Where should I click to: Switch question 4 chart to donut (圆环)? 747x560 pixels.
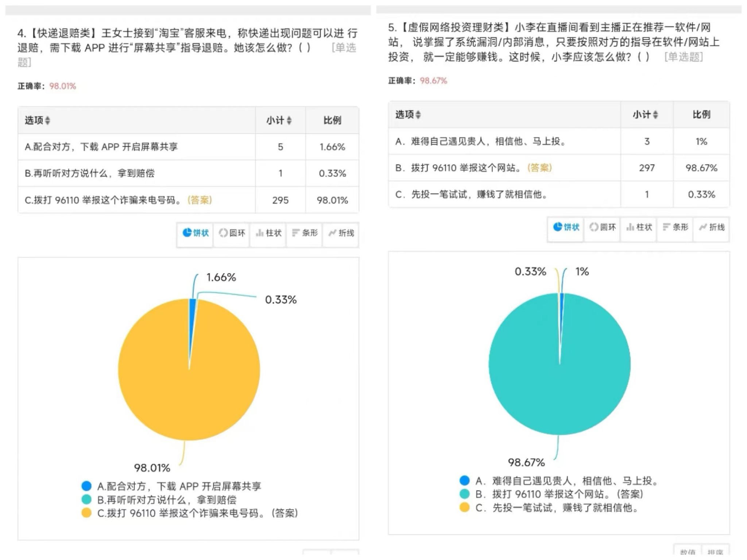232,233
